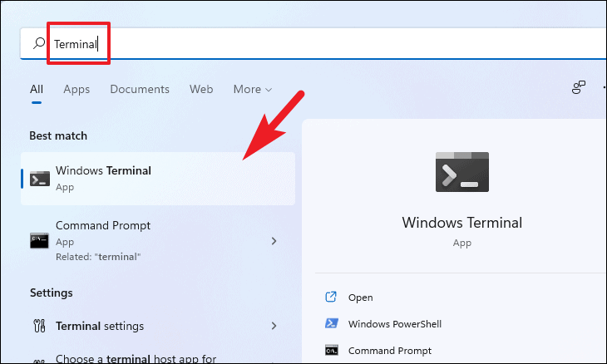Image resolution: width=607 pixels, height=364 pixels.
Task: Open Windows Terminal best match result
Action: click(158, 179)
